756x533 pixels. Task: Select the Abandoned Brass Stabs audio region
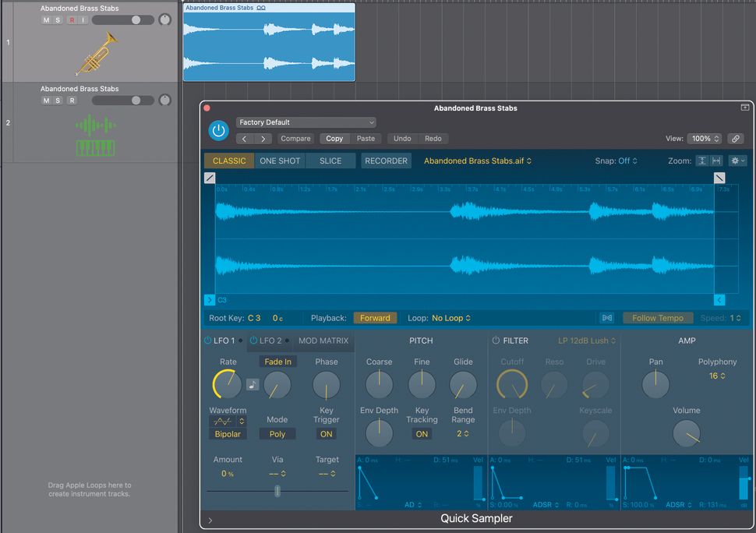pos(269,43)
